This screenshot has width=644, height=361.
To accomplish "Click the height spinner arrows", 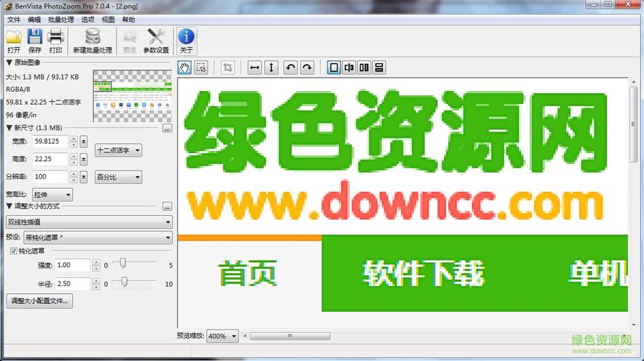I will point(74,159).
